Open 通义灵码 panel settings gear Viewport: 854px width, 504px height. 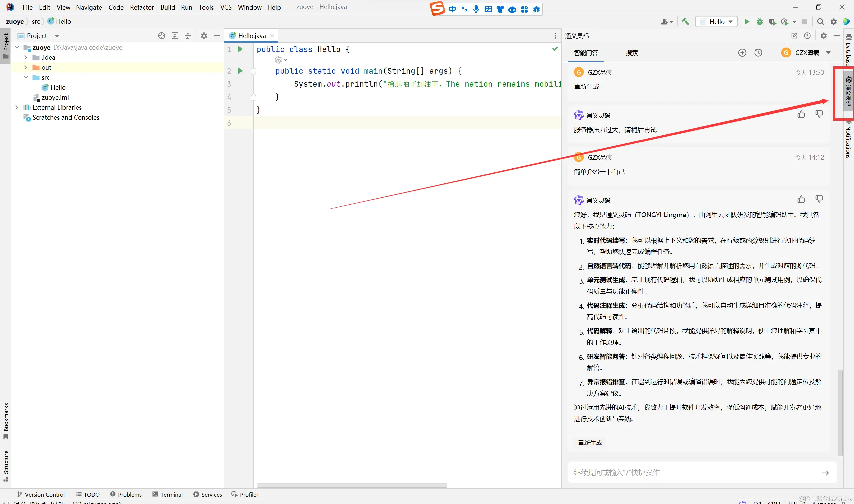[x=824, y=36]
